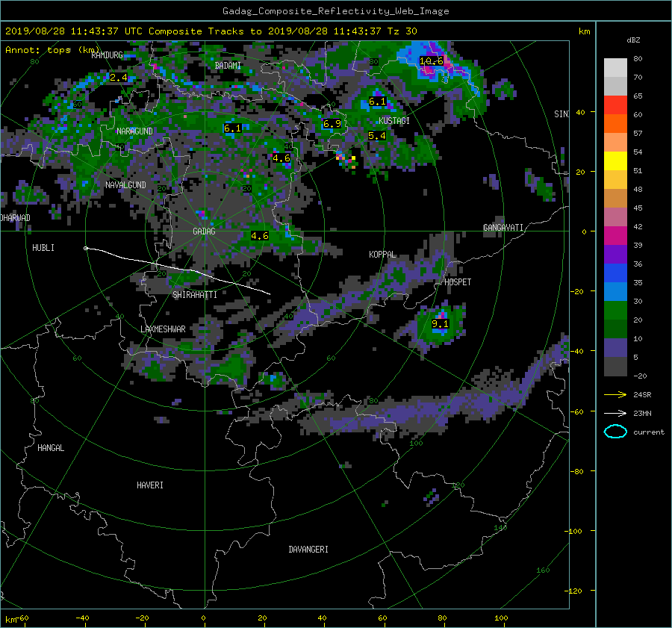Click the Gadag_Composite_Reflectivity_Web_Image title

[x=335, y=11]
